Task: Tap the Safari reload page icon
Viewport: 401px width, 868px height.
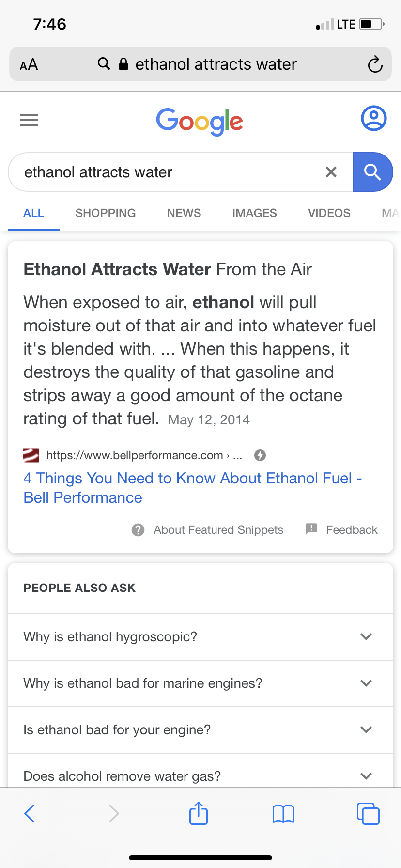Action: pyautogui.click(x=375, y=64)
